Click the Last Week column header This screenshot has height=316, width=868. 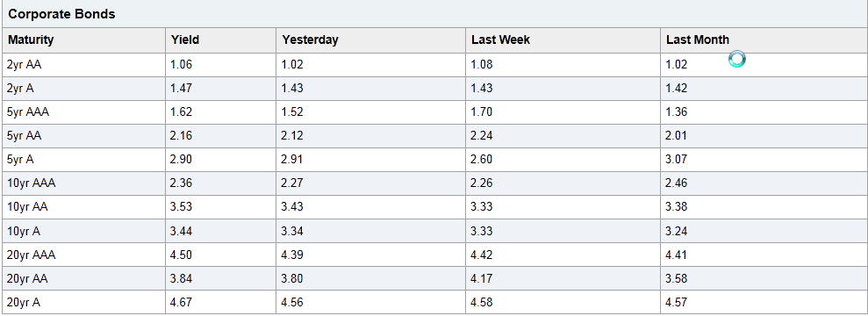[x=500, y=39]
